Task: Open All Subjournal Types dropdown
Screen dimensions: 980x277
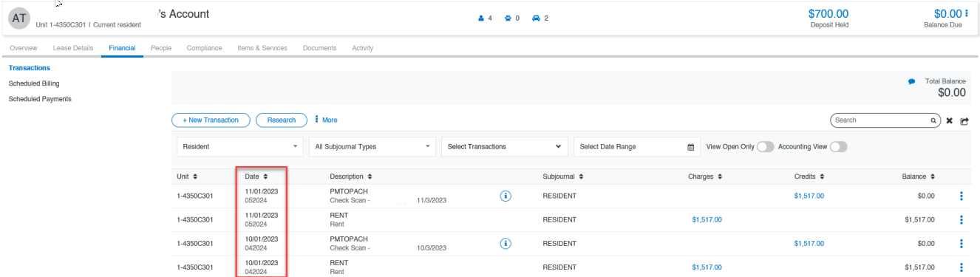Action: coord(372,147)
